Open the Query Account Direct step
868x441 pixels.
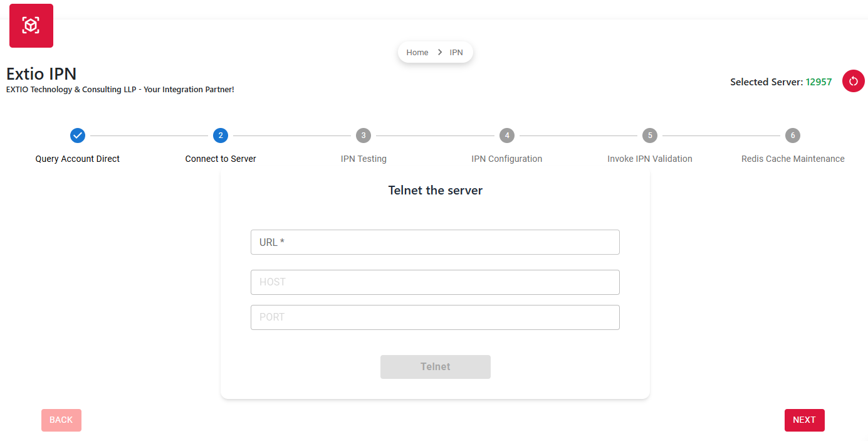point(78,159)
